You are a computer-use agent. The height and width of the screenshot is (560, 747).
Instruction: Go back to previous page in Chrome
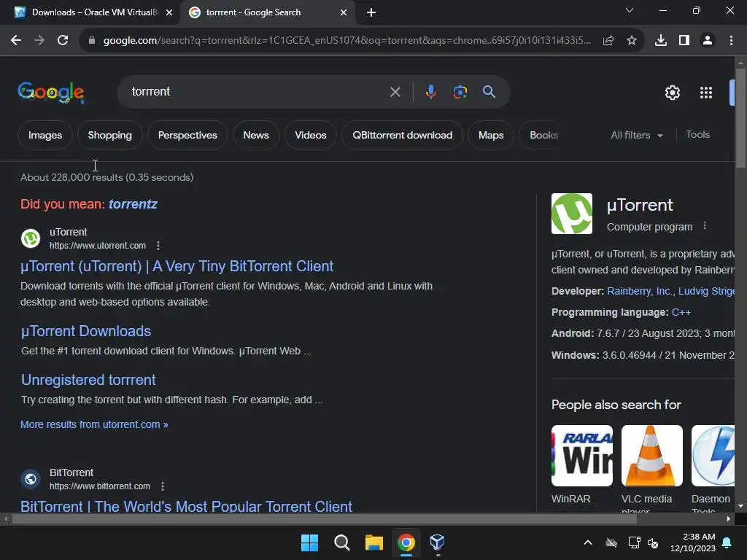click(x=16, y=41)
